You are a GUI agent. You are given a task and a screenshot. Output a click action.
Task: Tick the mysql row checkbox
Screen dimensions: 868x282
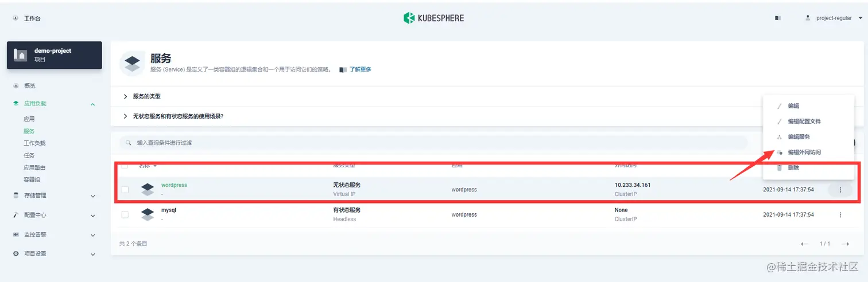tap(125, 214)
